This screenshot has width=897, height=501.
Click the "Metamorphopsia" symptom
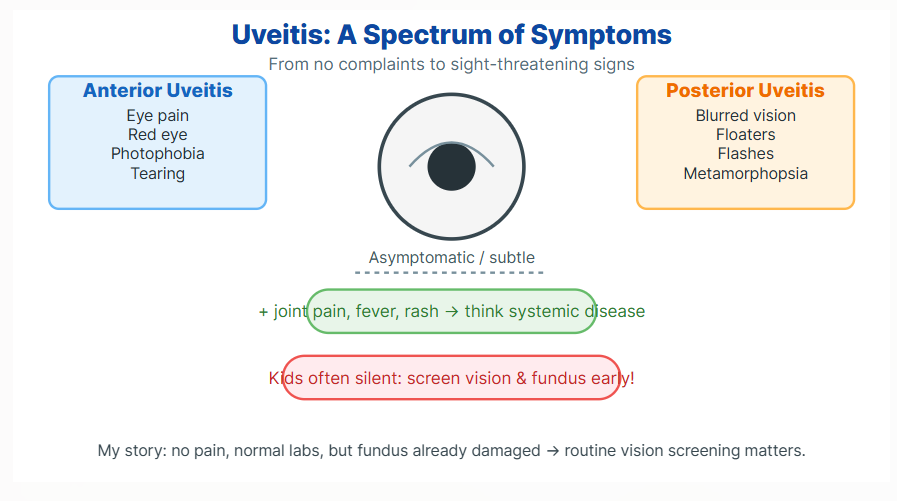[x=745, y=173]
